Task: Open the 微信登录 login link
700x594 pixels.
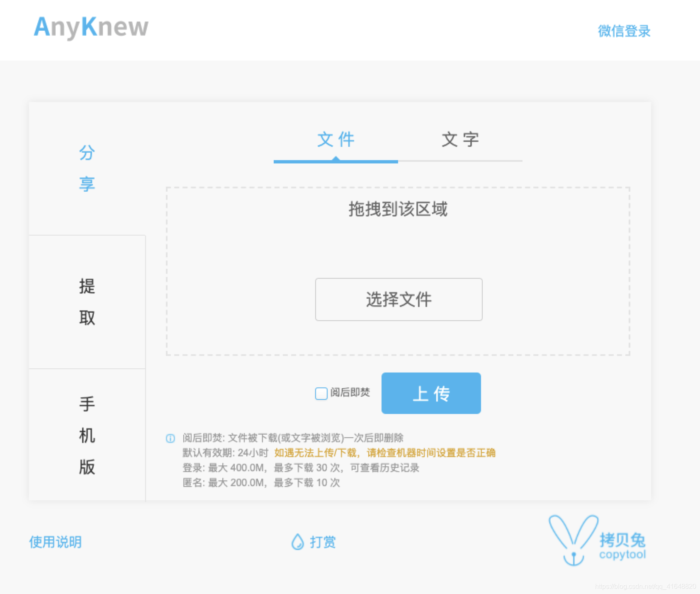Action: [x=624, y=31]
